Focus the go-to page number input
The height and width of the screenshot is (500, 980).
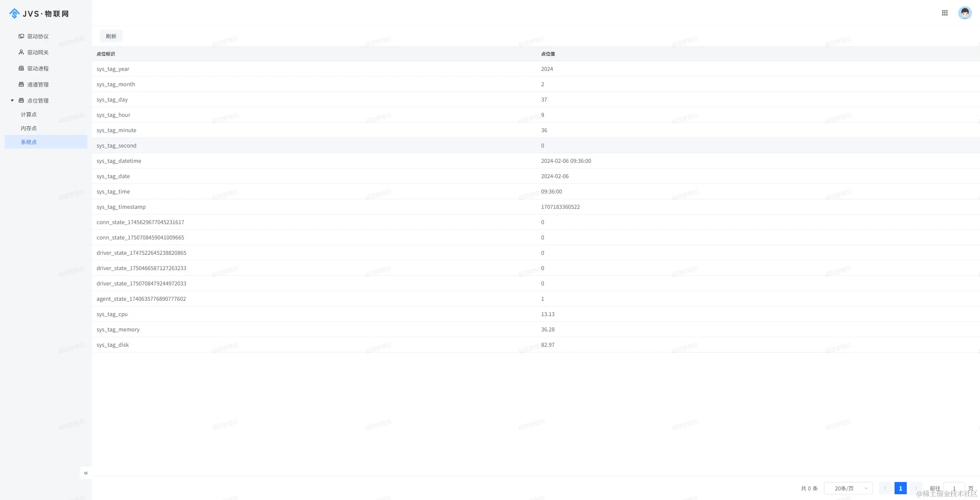coord(954,489)
